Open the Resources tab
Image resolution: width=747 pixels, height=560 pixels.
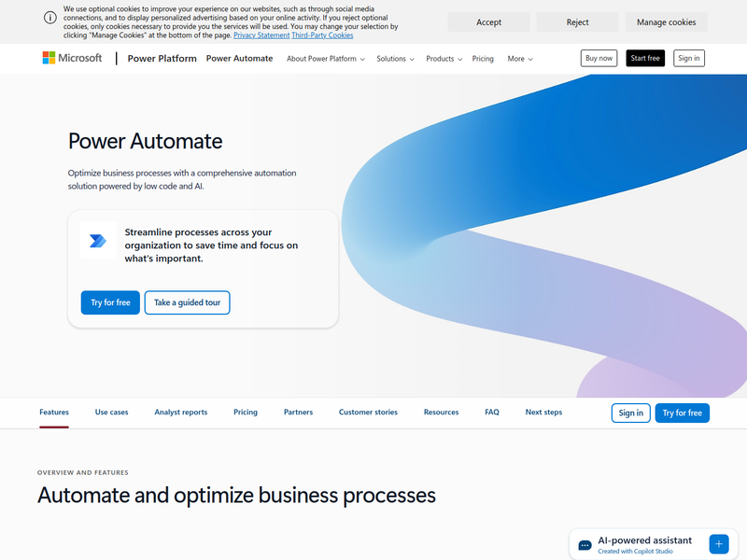(x=441, y=413)
